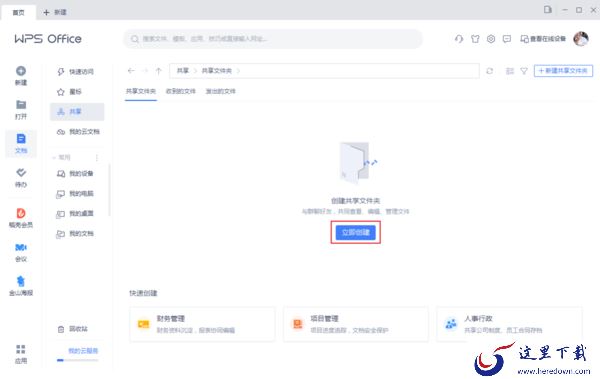The width and height of the screenshot is (600, 379).
Task: Open the 应用 apps grid icon
Action: coord(21,349)
